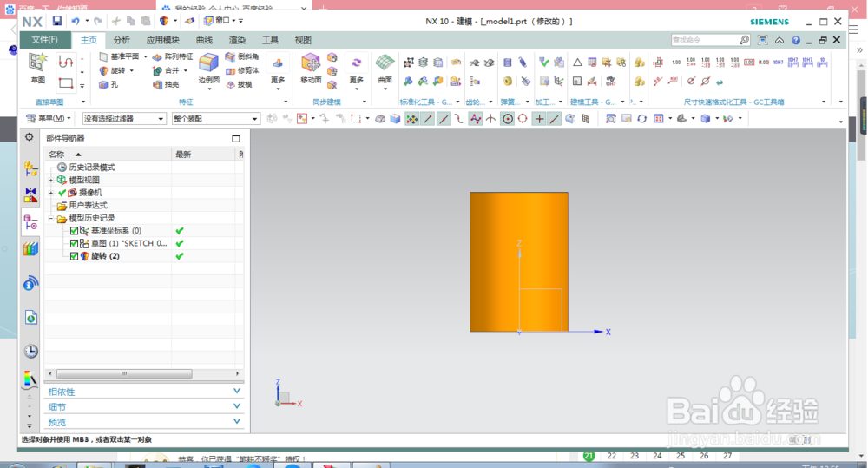Toggle checkbox for 基准坐标系 (0)
The width and height of the screenshot is (868, 468).
click(74, 231)
